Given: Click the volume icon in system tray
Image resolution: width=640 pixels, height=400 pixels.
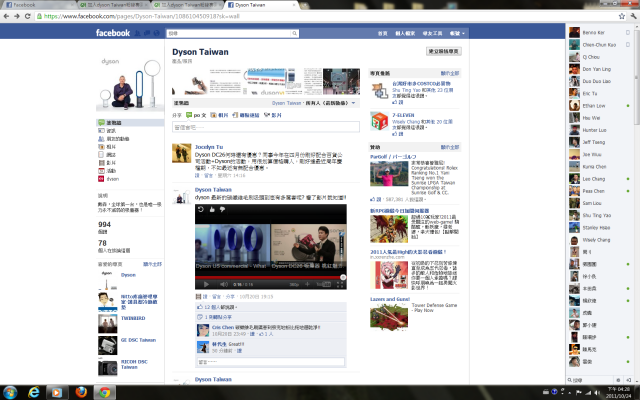Looking at the screenshot, I should tap(597, 393).
